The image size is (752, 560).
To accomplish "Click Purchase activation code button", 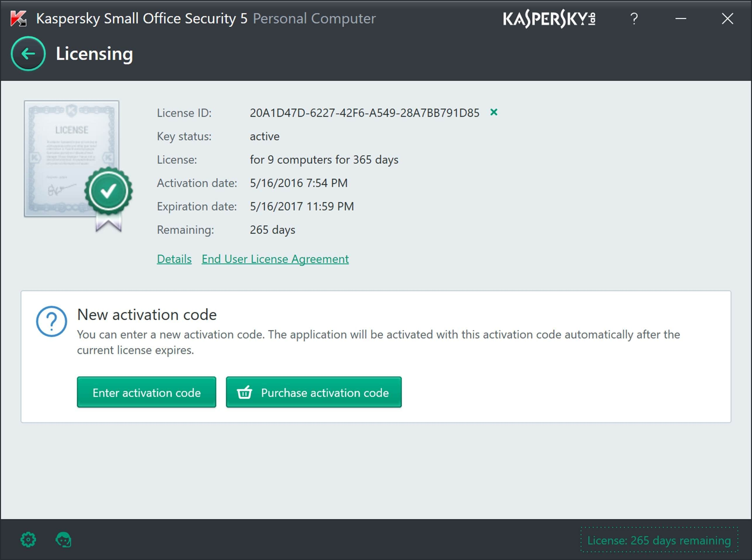I will pos(314,392).
